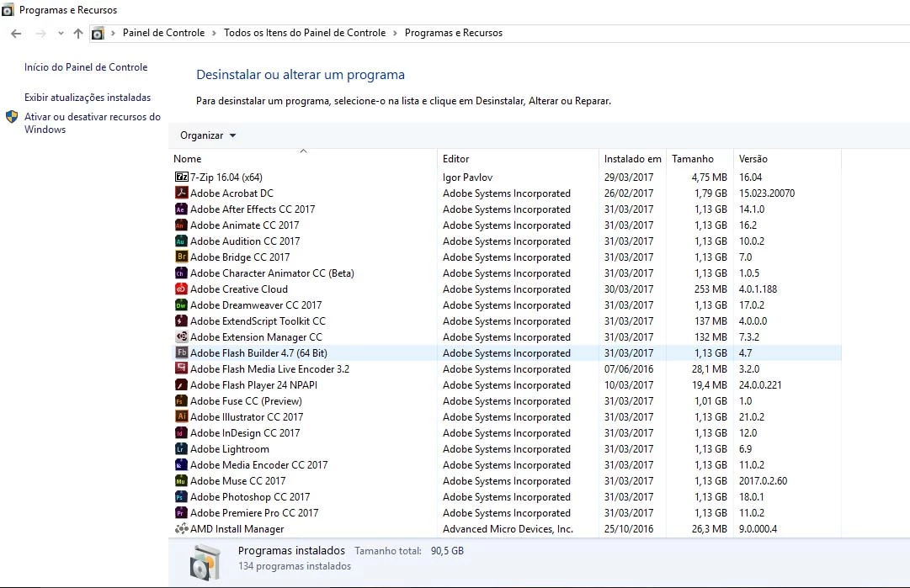
Task: Click Programas e Recursos breadcrumb
Action: [454, 33]
